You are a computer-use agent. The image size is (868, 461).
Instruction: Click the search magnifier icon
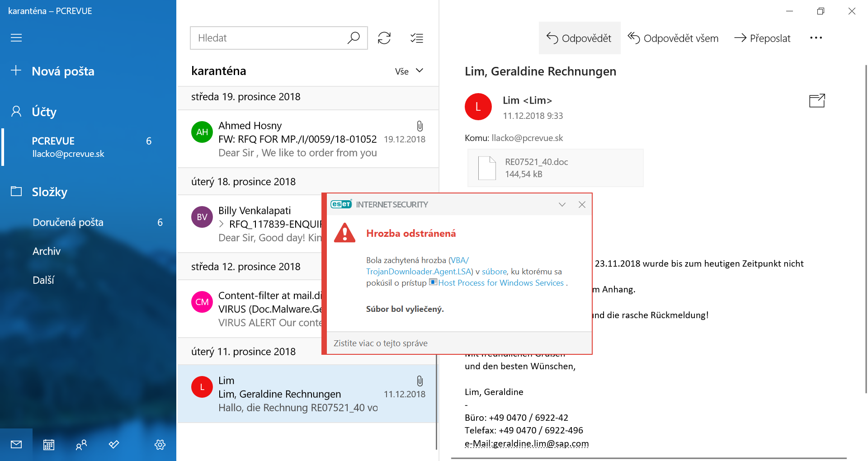click(x=354, y=38)
